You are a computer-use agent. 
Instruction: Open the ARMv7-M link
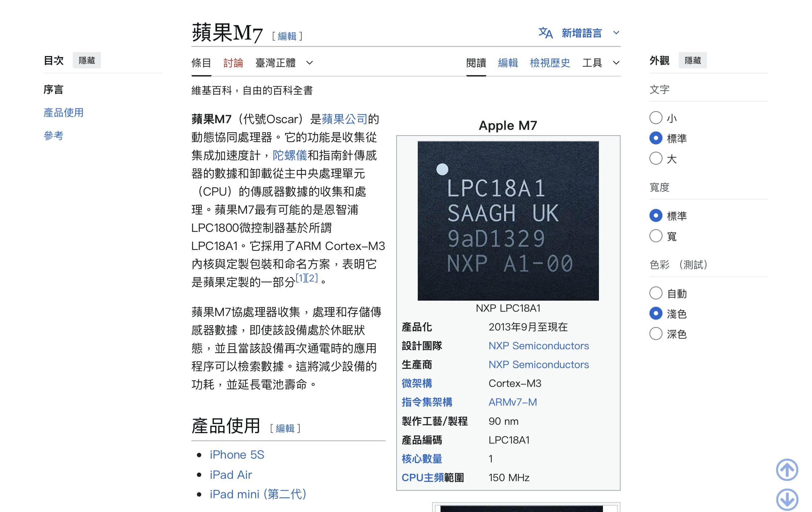(513, 402)
